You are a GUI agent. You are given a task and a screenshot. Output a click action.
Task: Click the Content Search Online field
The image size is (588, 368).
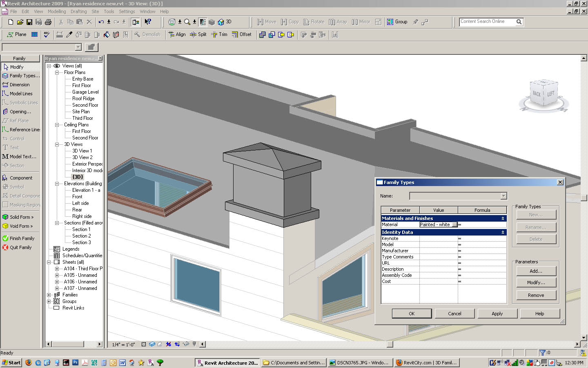[x=487, y=22]
